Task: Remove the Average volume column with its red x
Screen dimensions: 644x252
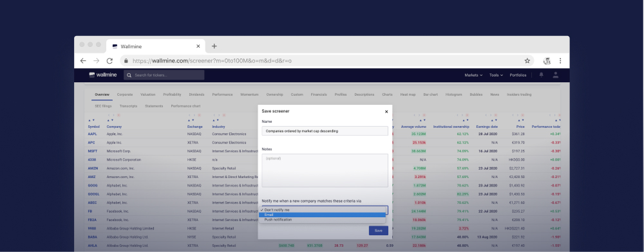Action: point(424,116)
